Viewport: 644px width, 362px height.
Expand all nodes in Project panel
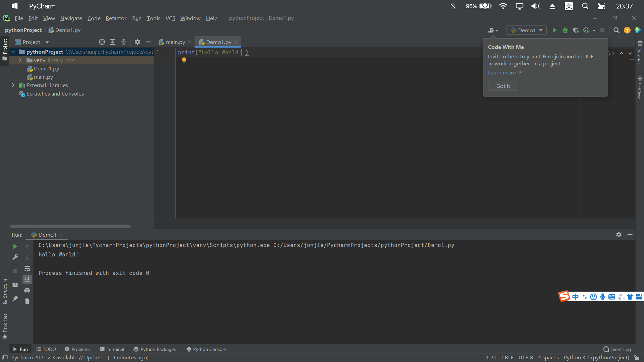tap(113, 42)
